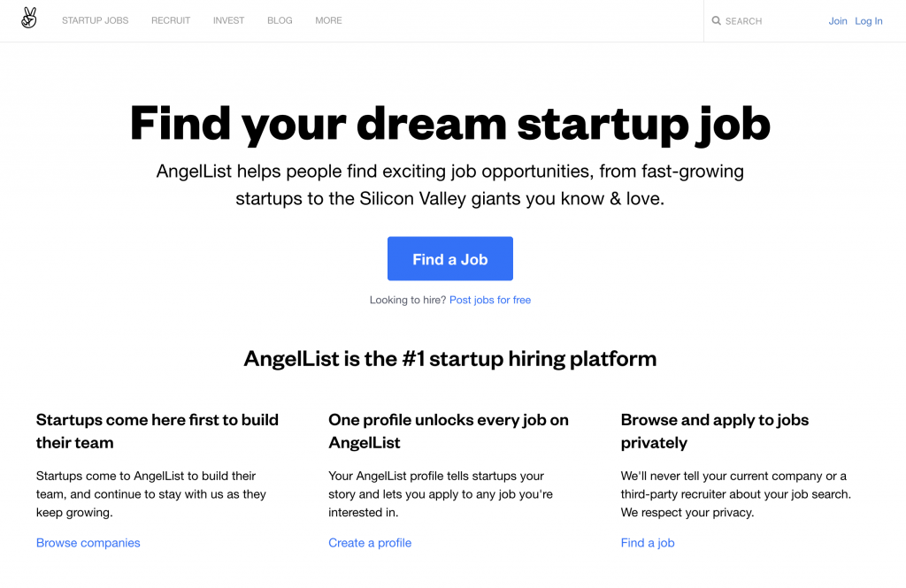Open the Blog page

280,21
